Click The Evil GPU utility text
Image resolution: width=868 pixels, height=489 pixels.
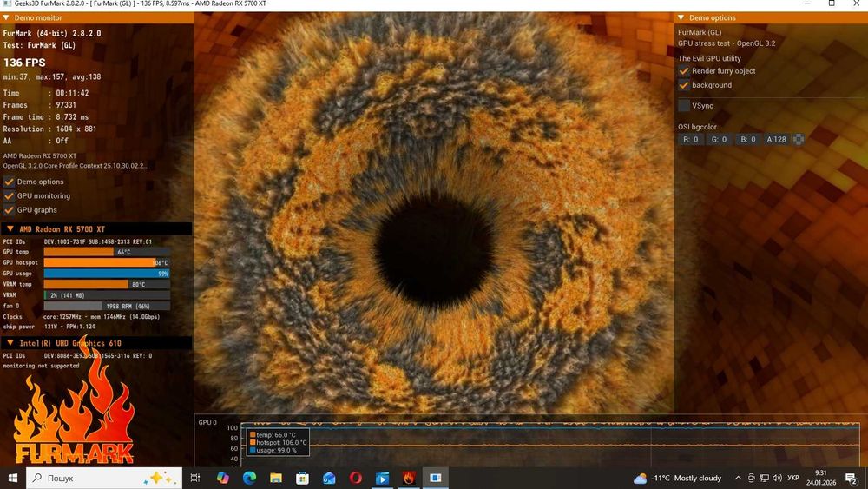[709, 58]
